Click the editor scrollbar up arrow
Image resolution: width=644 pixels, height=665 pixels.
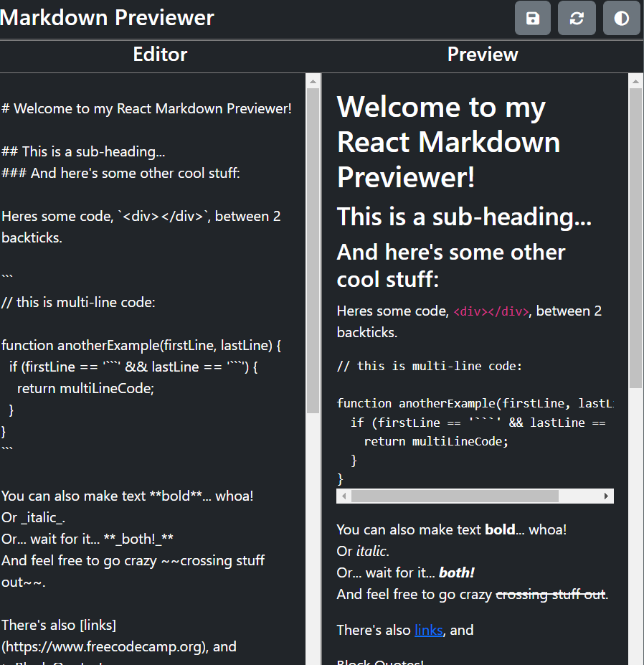click(313, 82)
